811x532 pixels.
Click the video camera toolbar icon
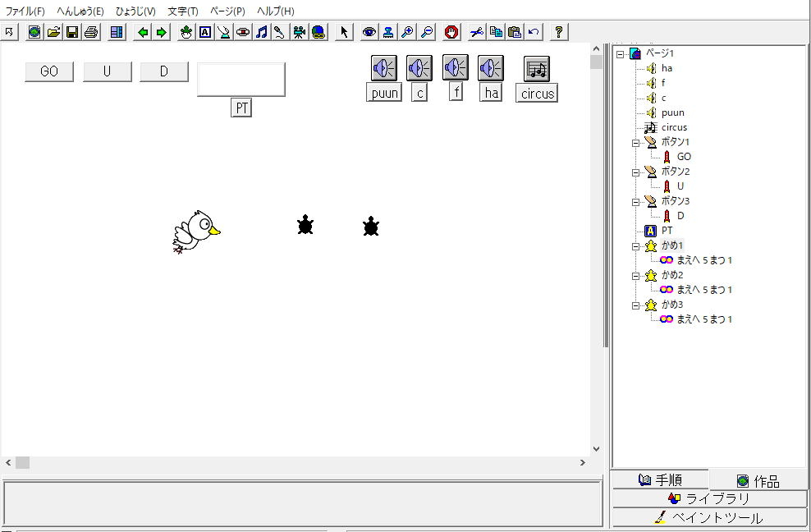(299, 32)
